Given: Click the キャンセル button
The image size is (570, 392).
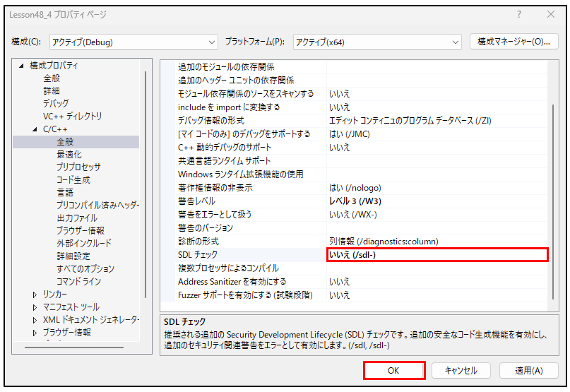Looking at the screenshot, I should tap(461, 371).
